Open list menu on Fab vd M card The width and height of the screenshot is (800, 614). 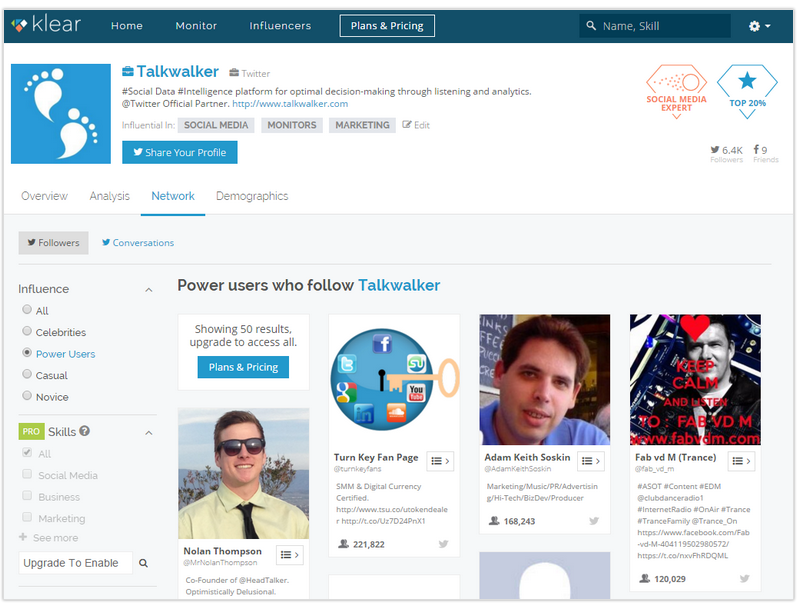[x=741, y=461]
